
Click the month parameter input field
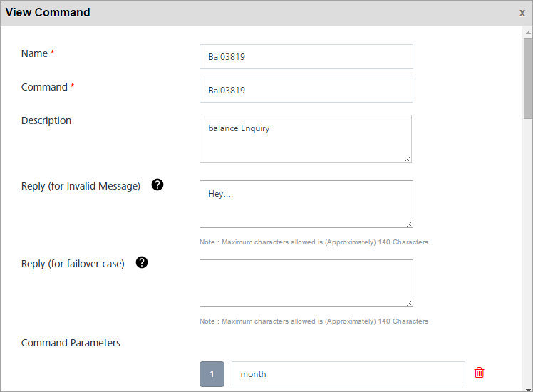[x=348, y=374]
